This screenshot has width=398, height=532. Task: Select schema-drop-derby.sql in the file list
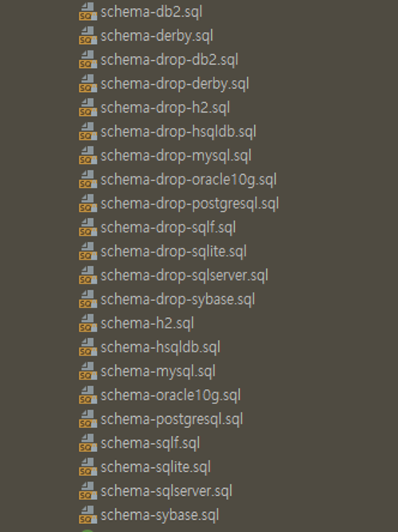(x=175, y=84)
